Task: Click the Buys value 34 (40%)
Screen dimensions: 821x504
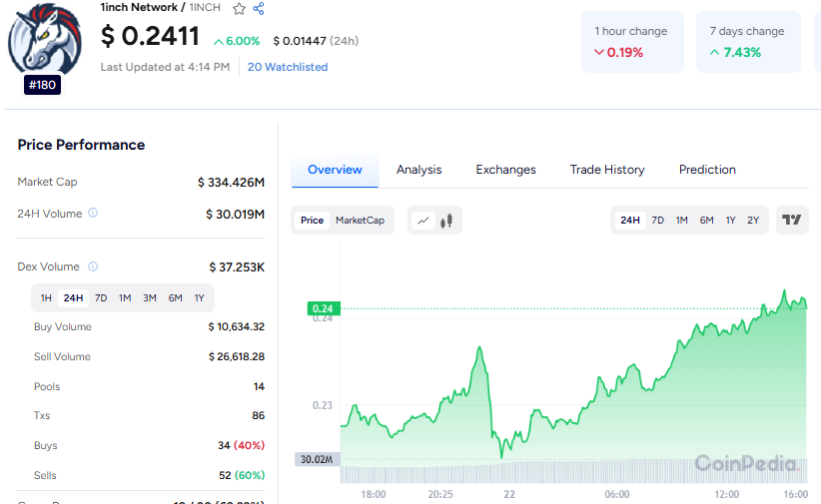Action: pos(241,445)
